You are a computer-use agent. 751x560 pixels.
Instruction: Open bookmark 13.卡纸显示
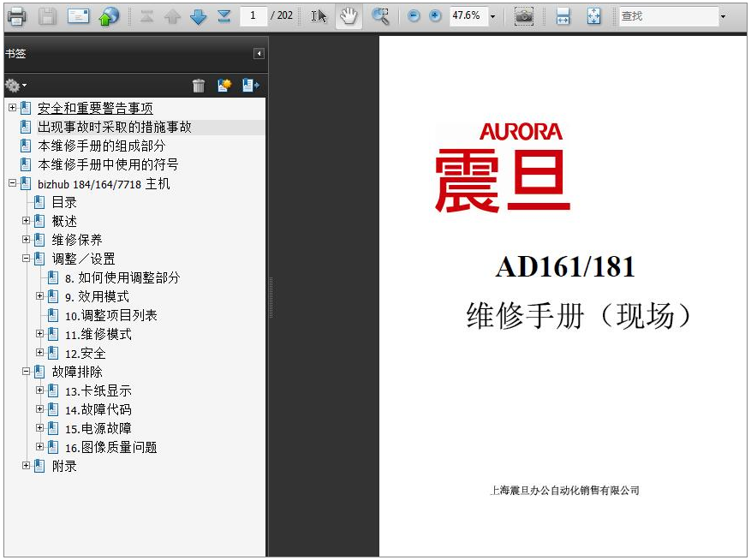(x=98, y=391)
